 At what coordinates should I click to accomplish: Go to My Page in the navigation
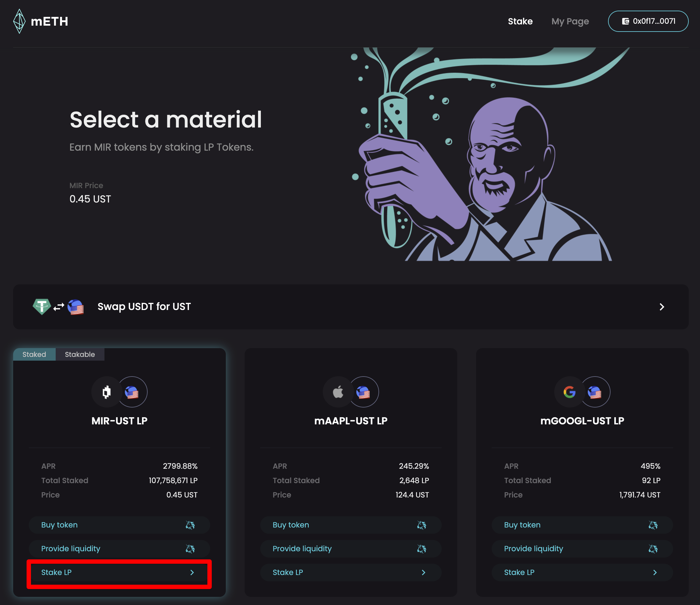570,21
